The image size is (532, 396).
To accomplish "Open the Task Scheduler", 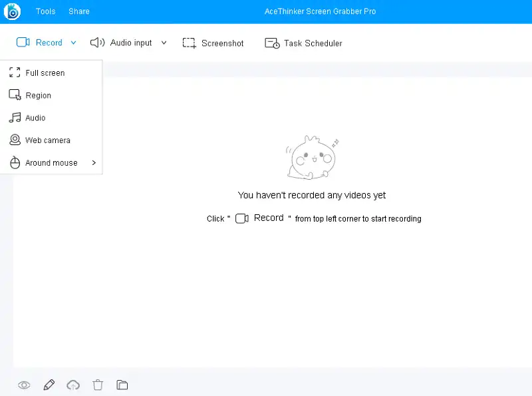I will tap(304, 43).
